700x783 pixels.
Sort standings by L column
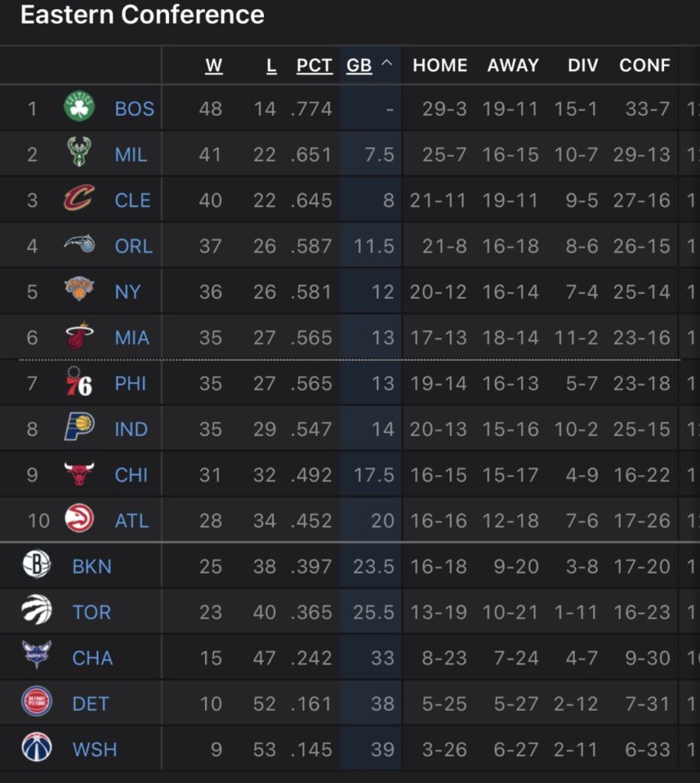point(271,66)
